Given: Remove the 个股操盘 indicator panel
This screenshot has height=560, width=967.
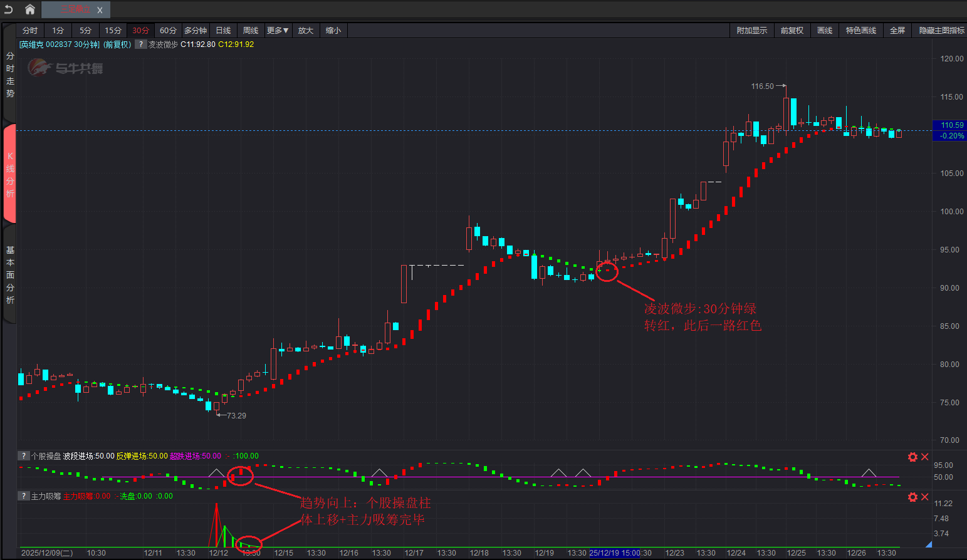Looking at the screenshot, I should click(x=925, y=457).
